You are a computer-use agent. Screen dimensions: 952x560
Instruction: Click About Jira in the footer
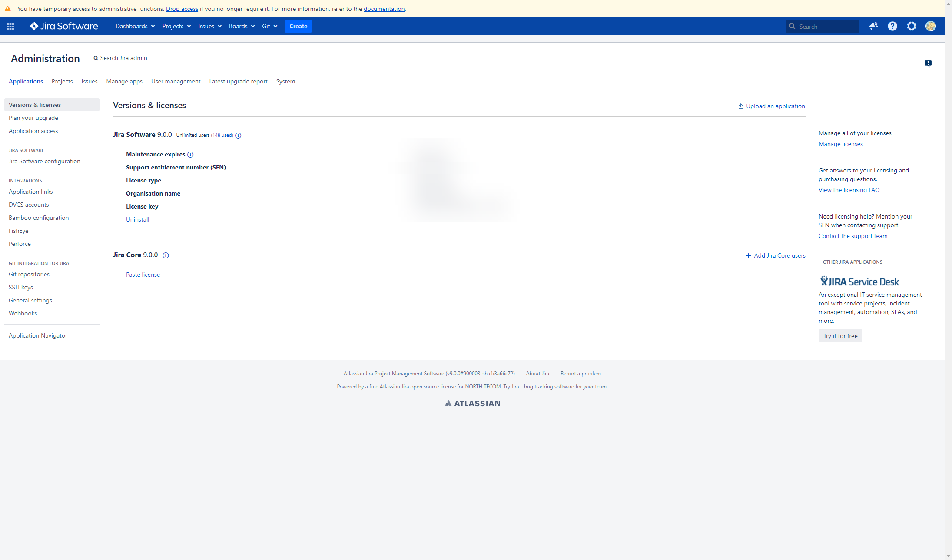(537, 374)
